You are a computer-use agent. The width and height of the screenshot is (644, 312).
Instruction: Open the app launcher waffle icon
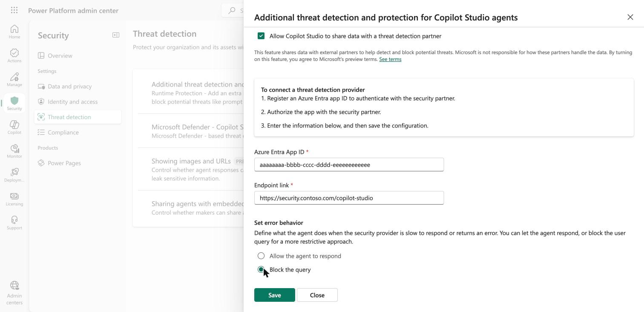click(14, 10)
